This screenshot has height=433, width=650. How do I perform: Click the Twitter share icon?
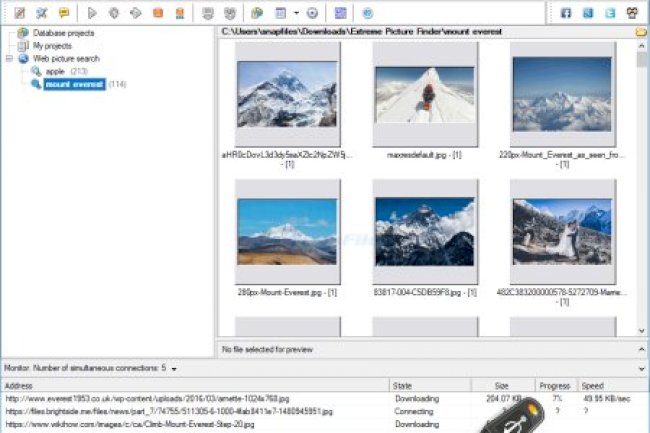(610, 13)
